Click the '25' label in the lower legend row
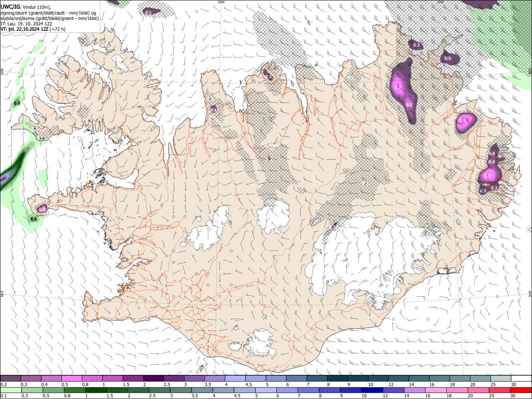The width and height of the screenshot is (532, 399). pos(491,396)
